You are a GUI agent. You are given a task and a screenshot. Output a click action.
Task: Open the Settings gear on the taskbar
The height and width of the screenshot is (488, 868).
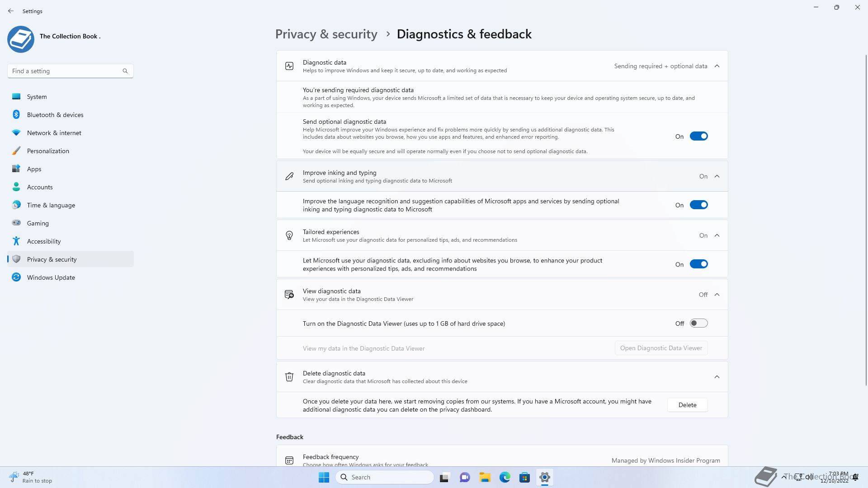pos(544,477)
